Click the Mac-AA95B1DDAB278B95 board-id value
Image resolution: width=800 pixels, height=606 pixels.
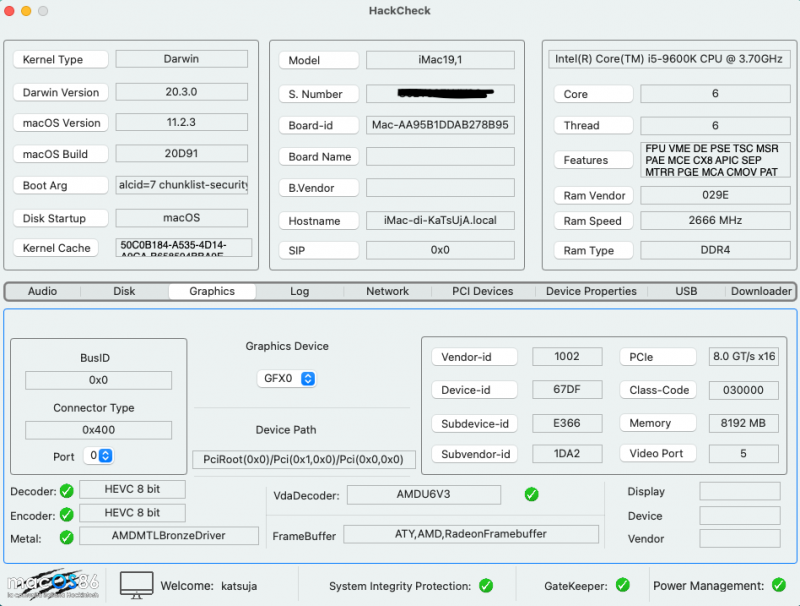[x=440, y=125]
